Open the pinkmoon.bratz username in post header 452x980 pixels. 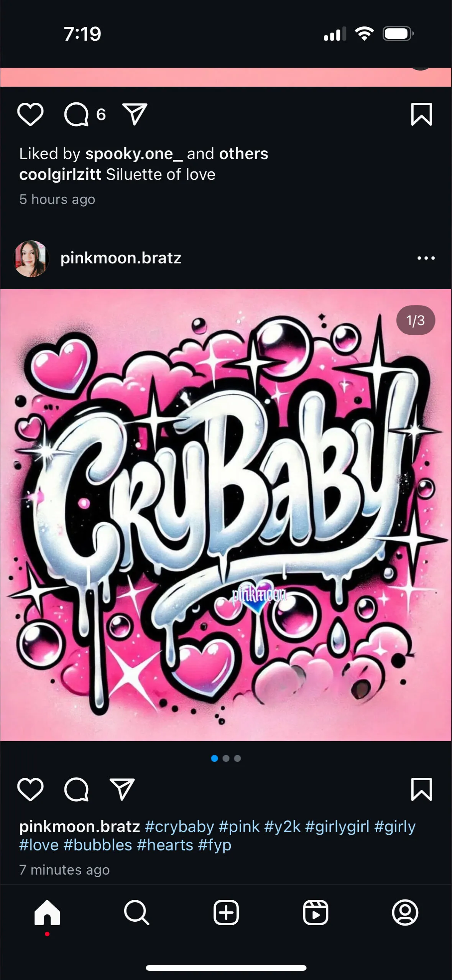click(x=121, y=258)
